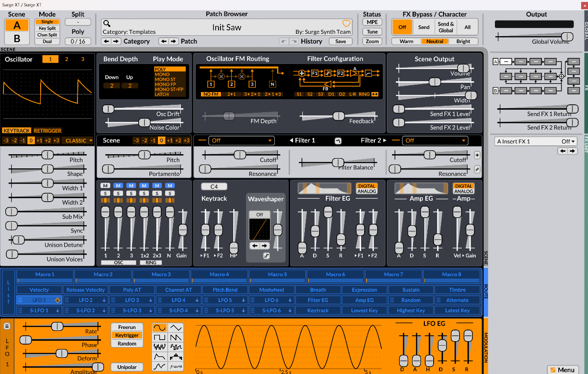Set LFO trigger mode to Freerun
588x374 pixels.
point(127,327)
